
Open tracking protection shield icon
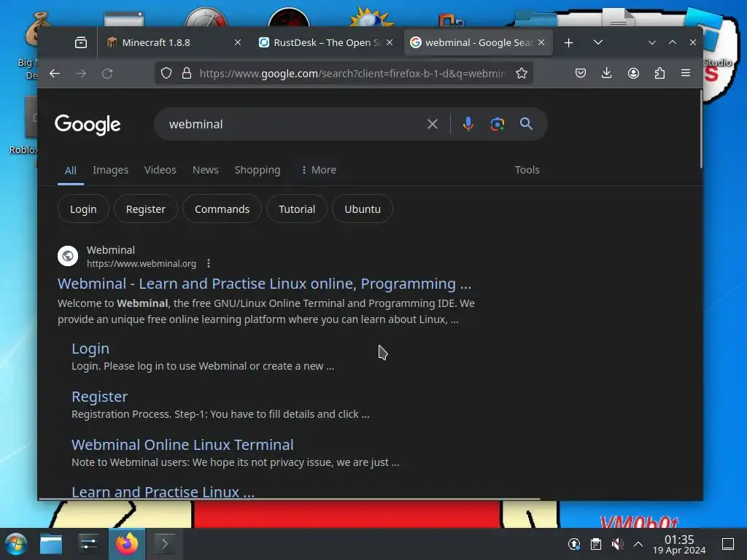pyautogui.click(x=166, y=74)
